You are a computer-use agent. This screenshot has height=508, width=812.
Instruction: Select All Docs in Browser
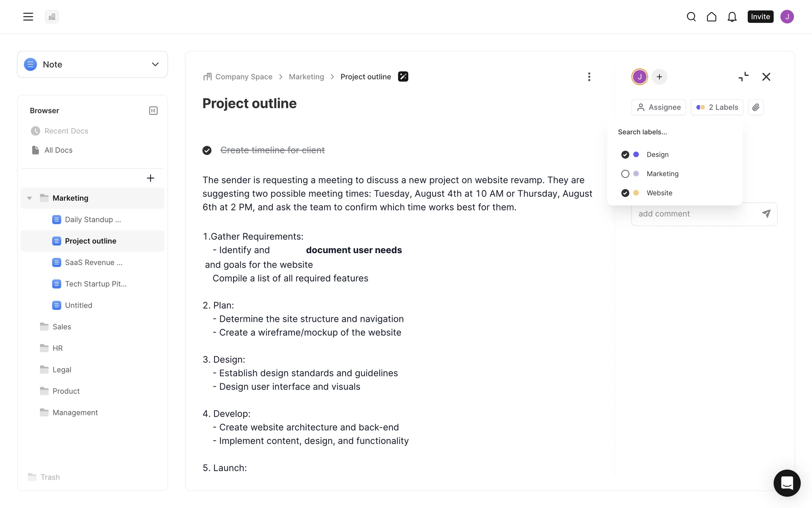(x=58, y=150)
